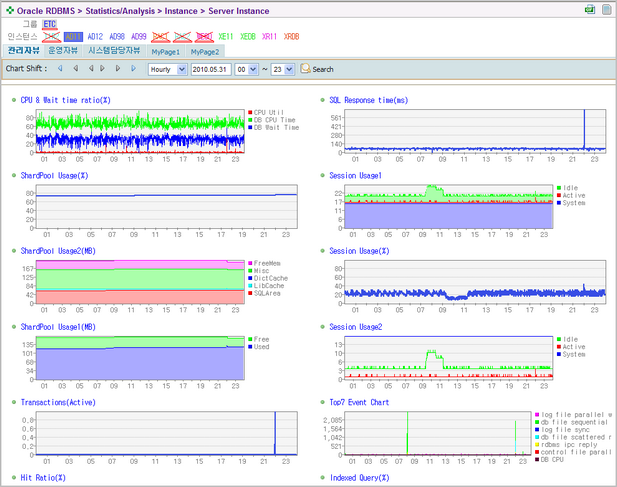Switch to the 운영자뷰 tab
Image resolution: width=617 pixels, height=487 pixels.
pos(63,51)
